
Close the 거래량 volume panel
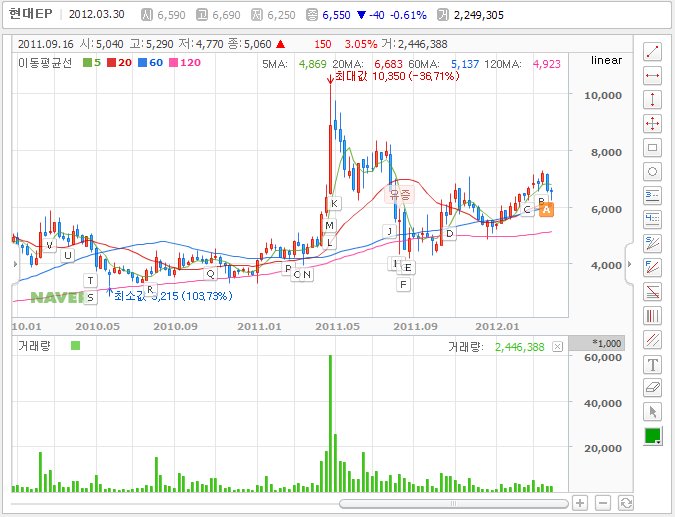557,347
